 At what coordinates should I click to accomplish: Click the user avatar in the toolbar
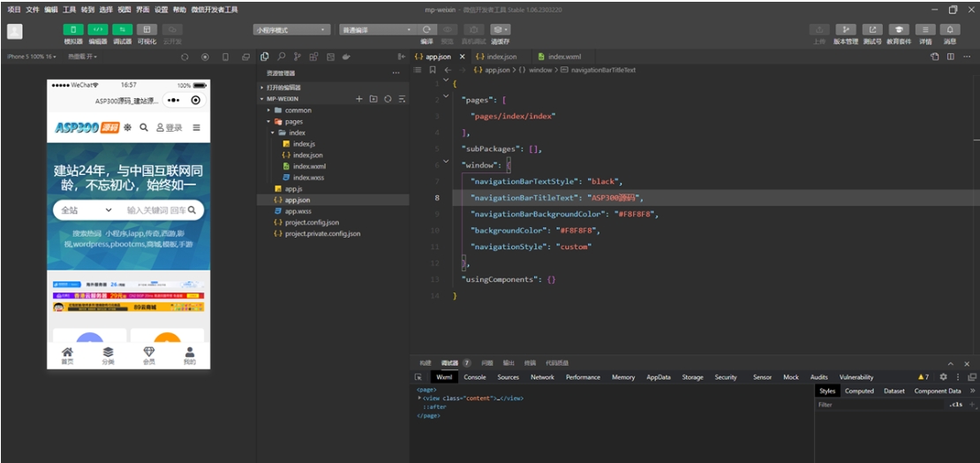click(14, 32)
